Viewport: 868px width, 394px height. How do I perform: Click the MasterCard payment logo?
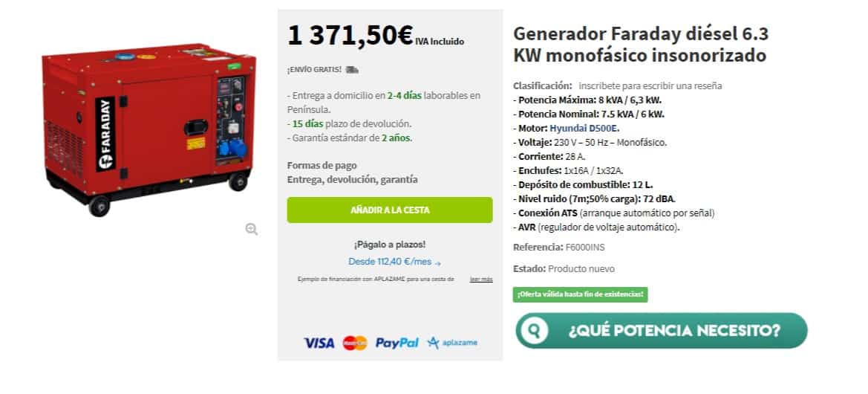coord(355,343)
